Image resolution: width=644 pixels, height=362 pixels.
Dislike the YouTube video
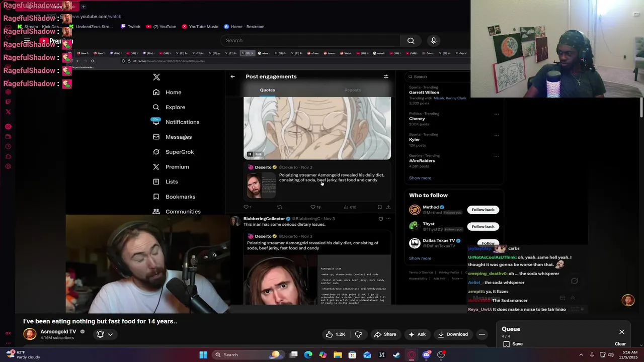tap(358, 334)
